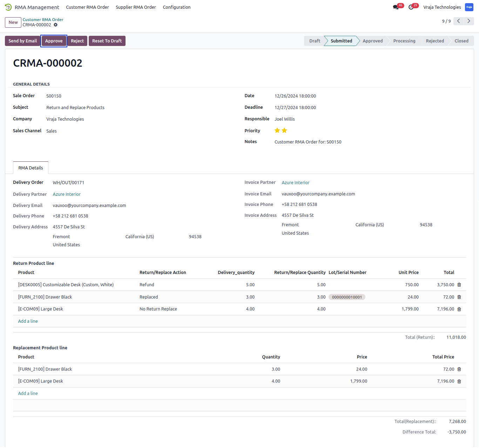Approve the RMA order
Image resolution: width=479 pixels, height=448 pixels.
(x=54, y=41)
